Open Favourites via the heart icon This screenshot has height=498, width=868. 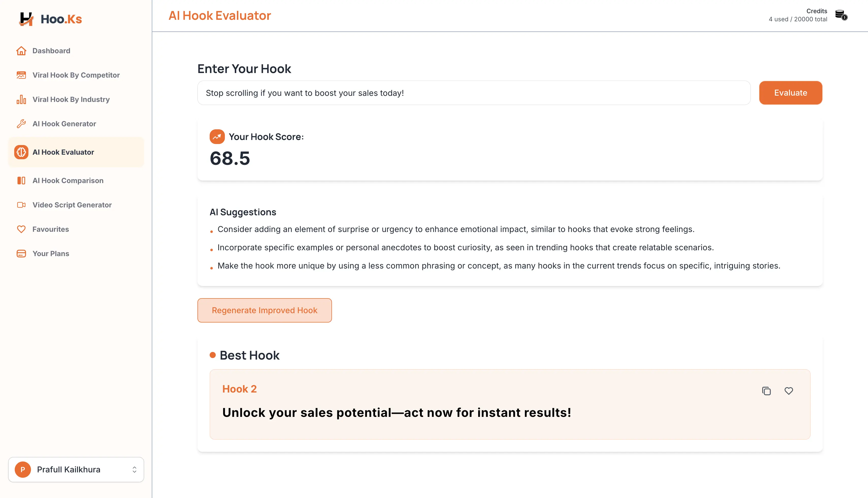tap(21, 229)
